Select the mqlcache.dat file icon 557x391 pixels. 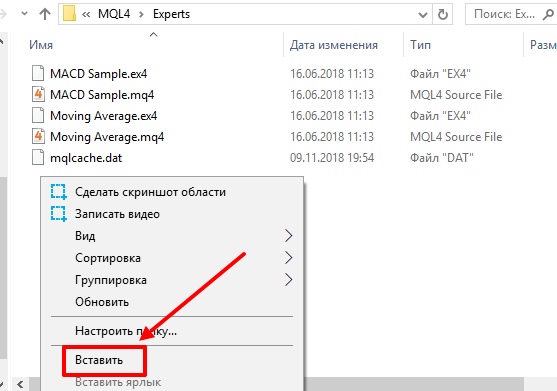click(38, 157)
